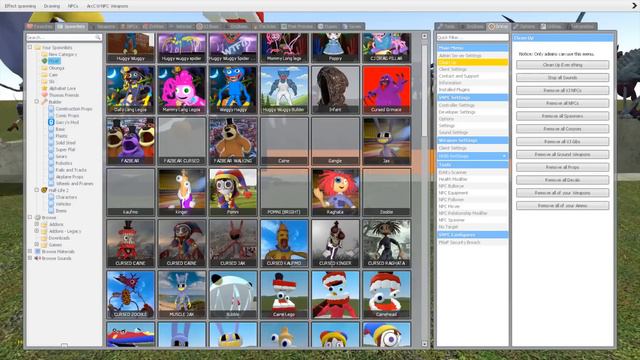
Task: Open the Construction Props spawnlist
Action: coord(74,109)
